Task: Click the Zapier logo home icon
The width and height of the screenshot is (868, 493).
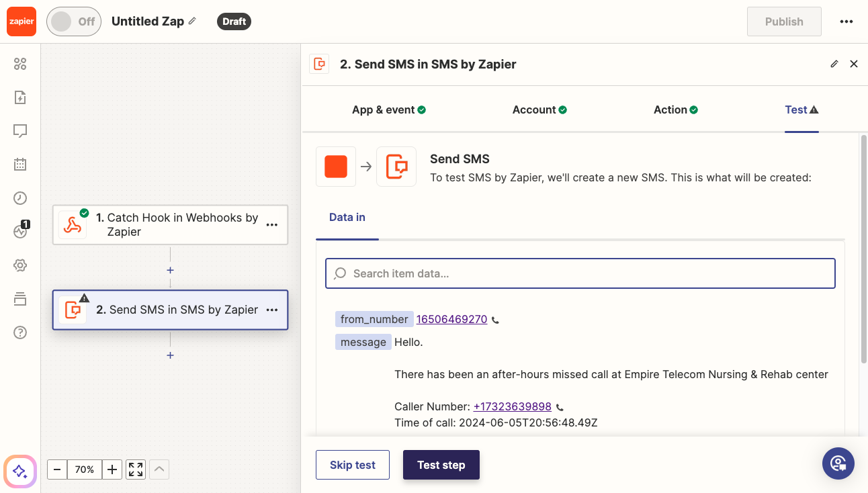Action: pos(21,21)
